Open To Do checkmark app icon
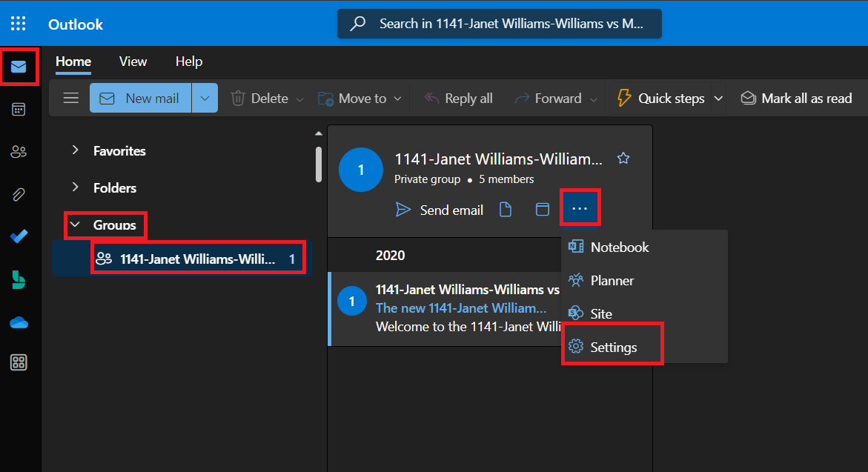The width and height of the screenshot is (868, 472). click(19, 237)
